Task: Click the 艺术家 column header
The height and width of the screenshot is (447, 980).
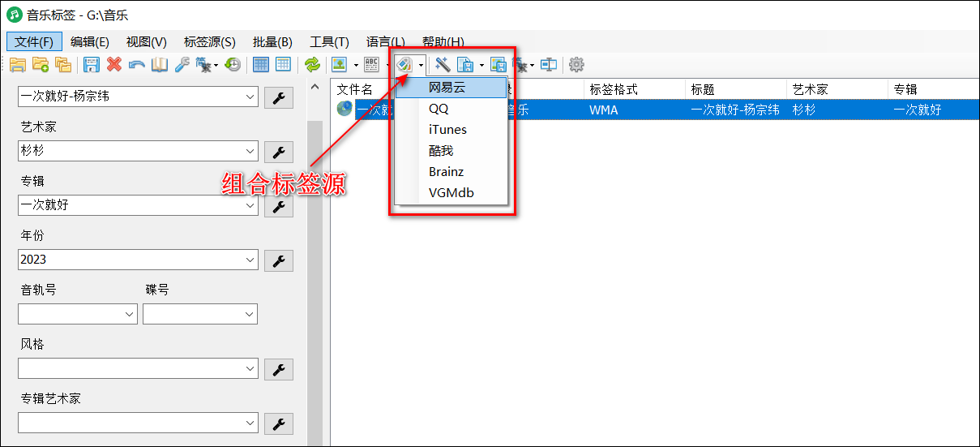Action: tap(811, 89)
